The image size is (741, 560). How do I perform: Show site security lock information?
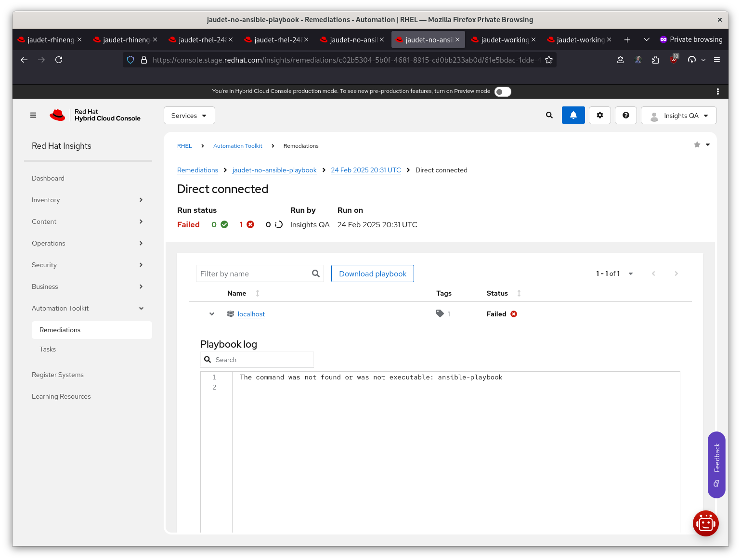tap(143, 60)
